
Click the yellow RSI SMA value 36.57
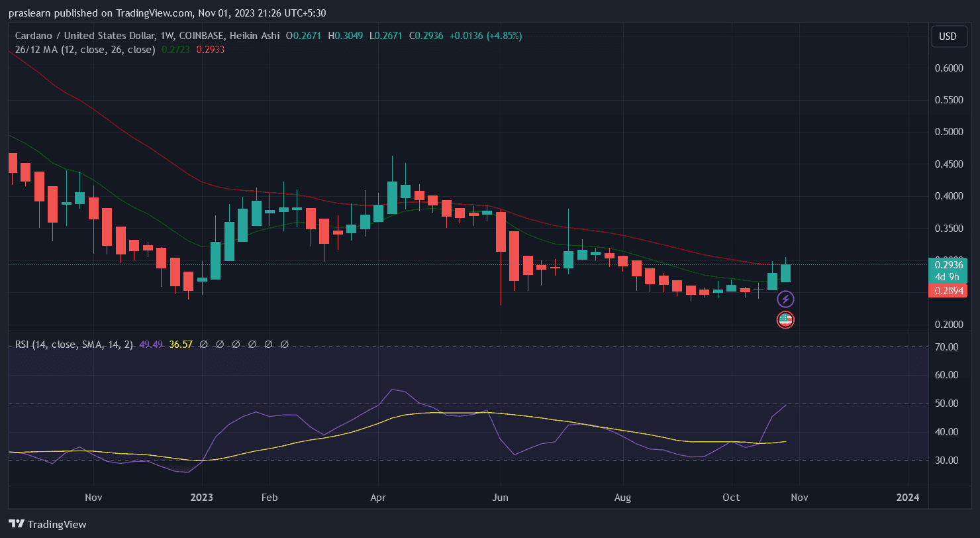click(181, 345)
